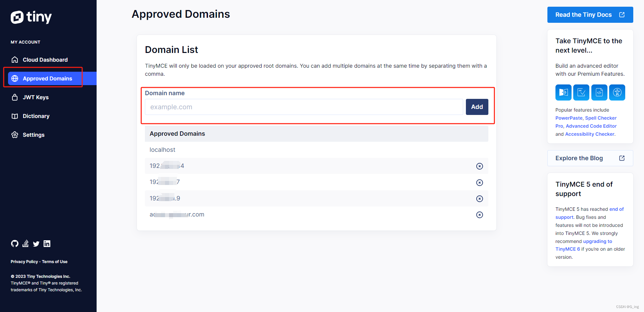Click the Tiny logo
This screenshot has height=312, width=644.
tap(31, 17)
